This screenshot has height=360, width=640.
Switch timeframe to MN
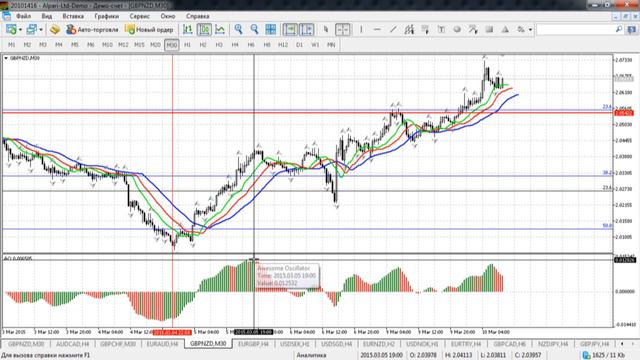click(x=331, y=45)
